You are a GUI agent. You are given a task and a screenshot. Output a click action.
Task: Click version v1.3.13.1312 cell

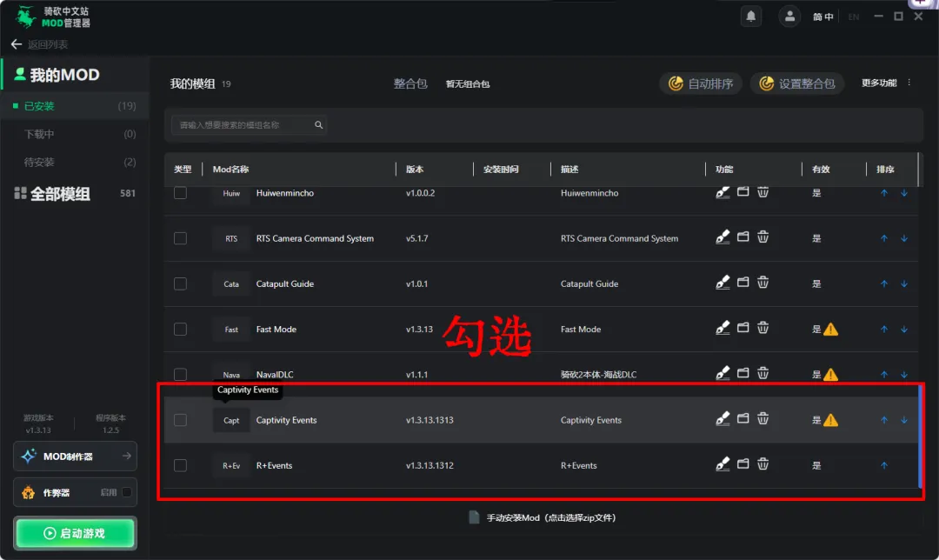point(430,465)
